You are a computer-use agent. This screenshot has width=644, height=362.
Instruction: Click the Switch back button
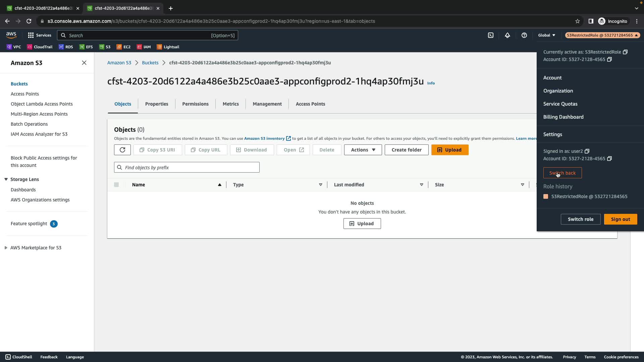(x=562, y=173)
